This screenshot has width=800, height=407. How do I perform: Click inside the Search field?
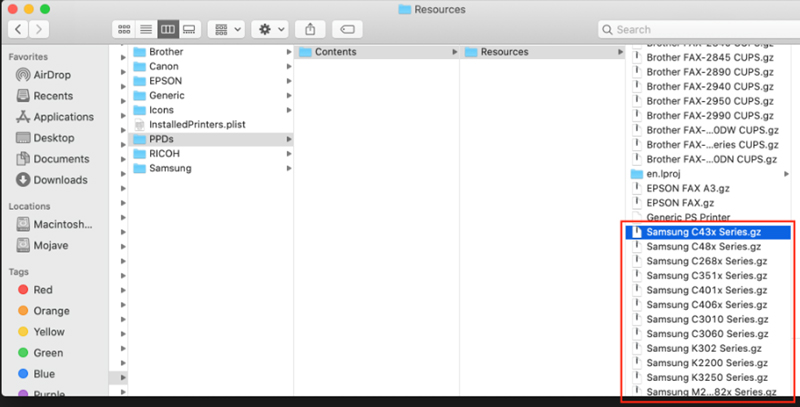tap(699, 29)
